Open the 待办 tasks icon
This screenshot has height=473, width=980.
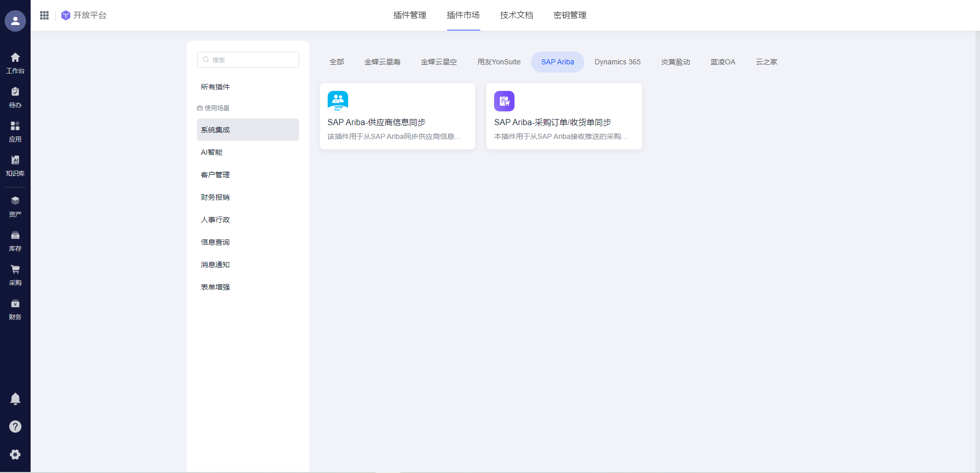(15, 97)
